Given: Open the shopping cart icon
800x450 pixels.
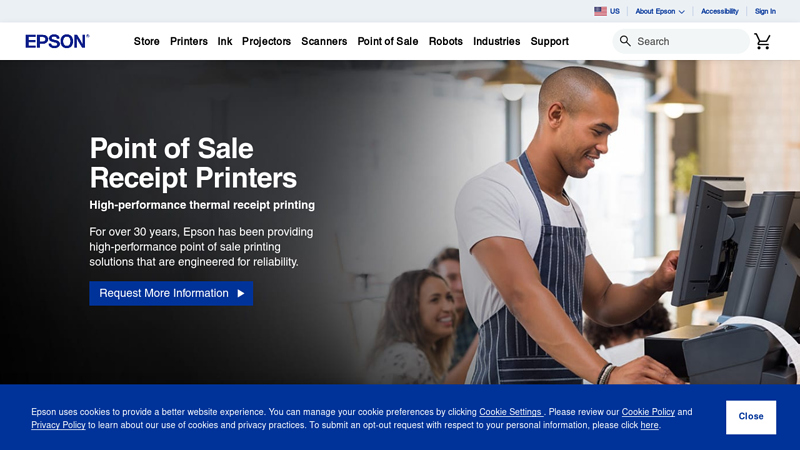Looking at the screenshot, I should pyautogui.click(x=762, y=41).
